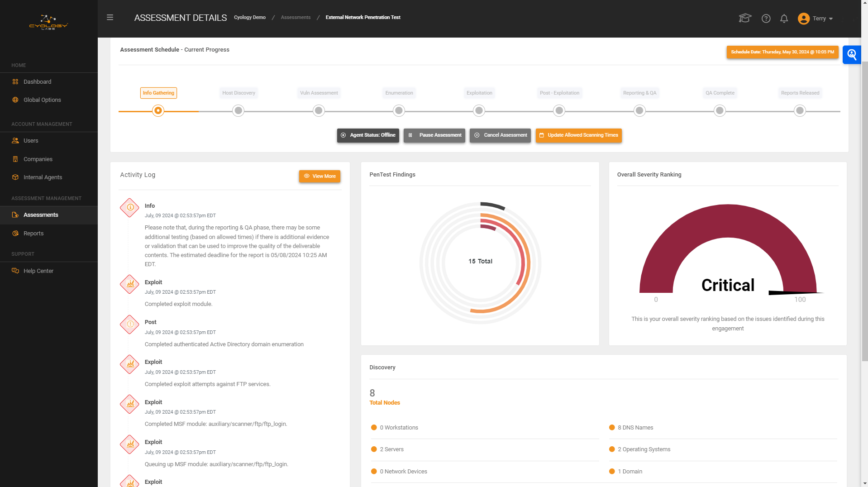Select the Info Gathering stage marker

coord(158,110)
